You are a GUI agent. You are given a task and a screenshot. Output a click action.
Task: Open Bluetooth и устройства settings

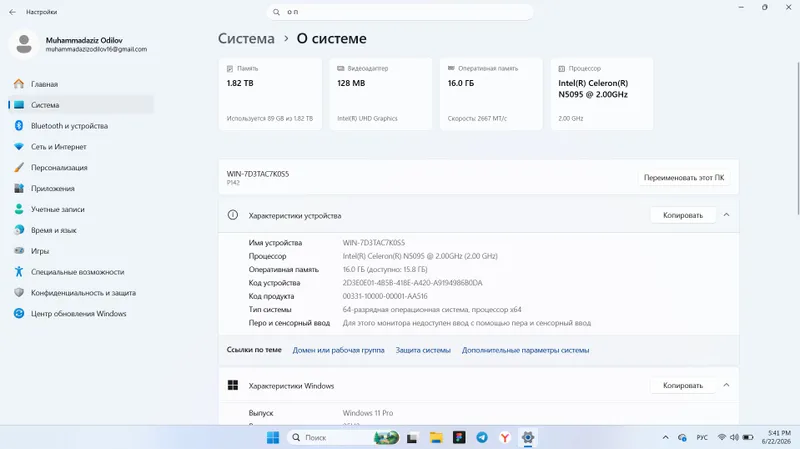point(81,126)
